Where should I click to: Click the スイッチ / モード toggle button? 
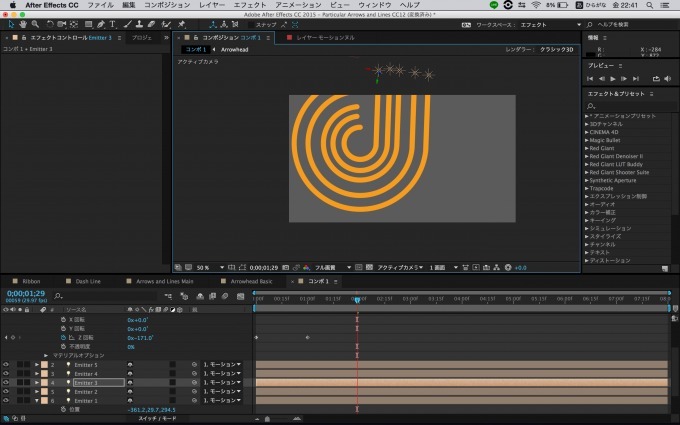click(x=157, y=419)
